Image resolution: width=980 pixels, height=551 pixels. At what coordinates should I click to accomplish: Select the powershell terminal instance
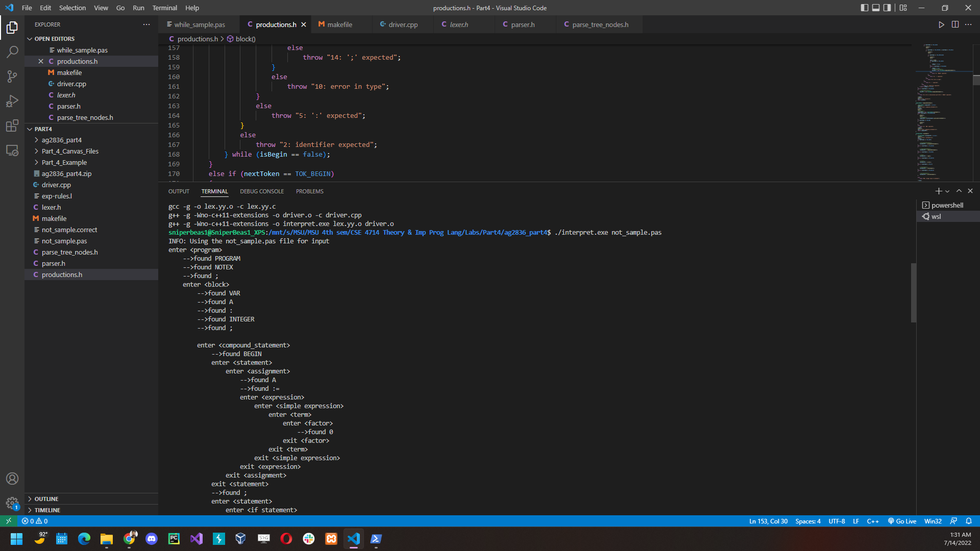click(947, 205)
